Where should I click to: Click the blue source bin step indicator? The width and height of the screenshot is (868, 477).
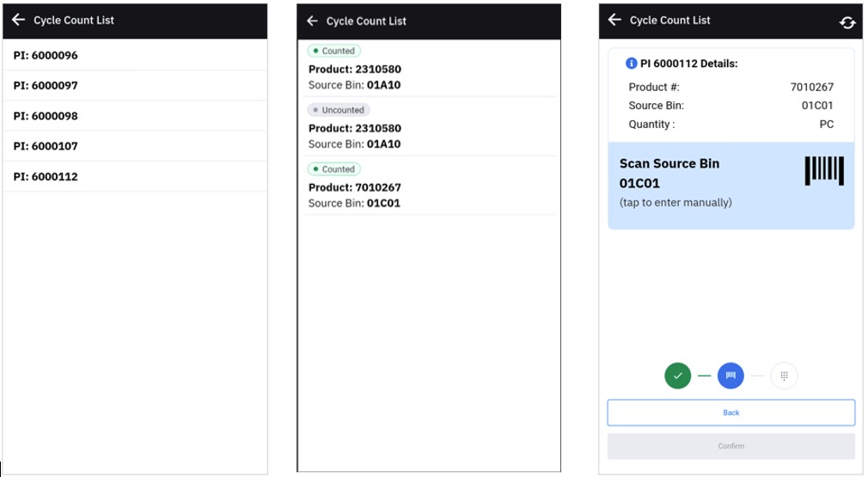point(730,376)
